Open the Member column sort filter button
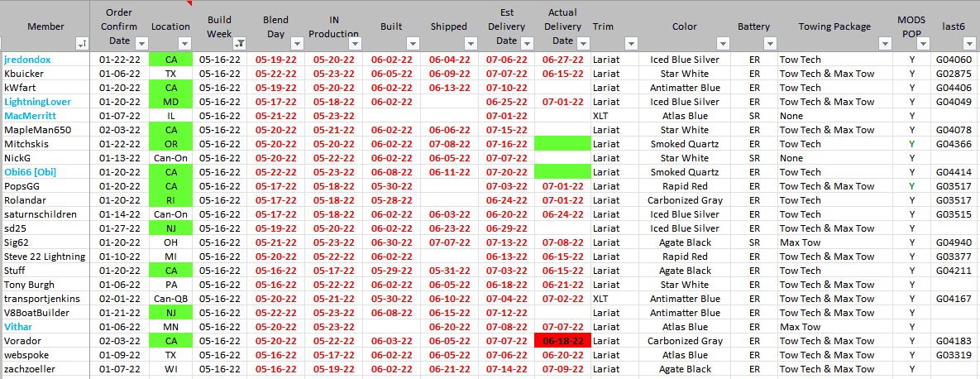Screen dimensions: 980x379 (83, 43)
